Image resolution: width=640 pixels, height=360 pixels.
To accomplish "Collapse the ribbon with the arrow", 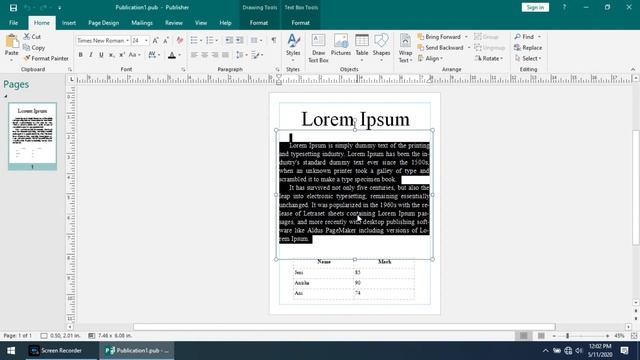I will coord(633,70).
